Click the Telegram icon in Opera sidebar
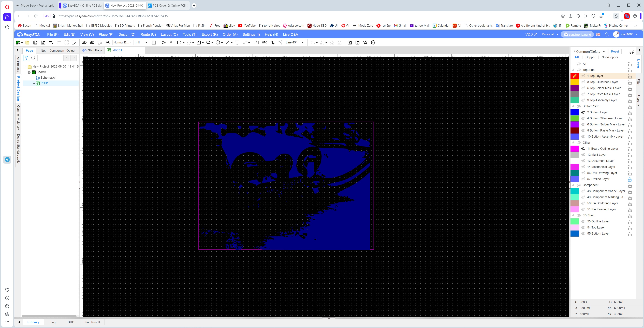 tap(7, 159)
